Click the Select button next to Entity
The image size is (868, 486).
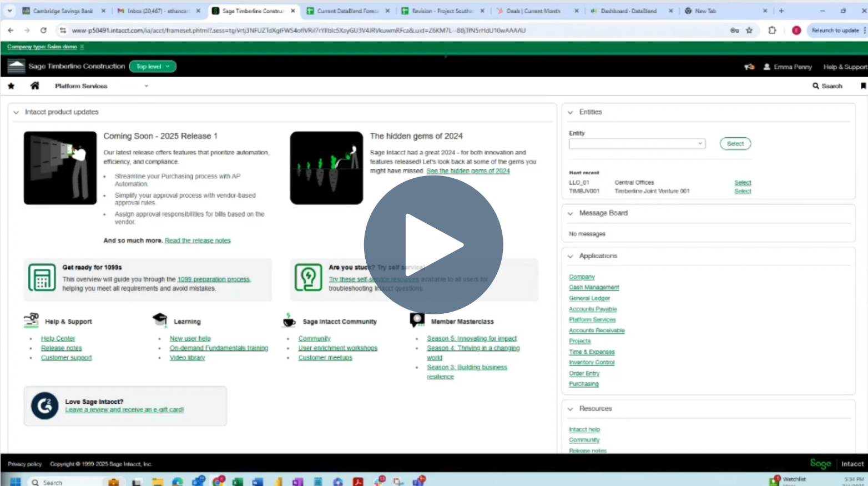pyautogui.click(x=735, y=143)
